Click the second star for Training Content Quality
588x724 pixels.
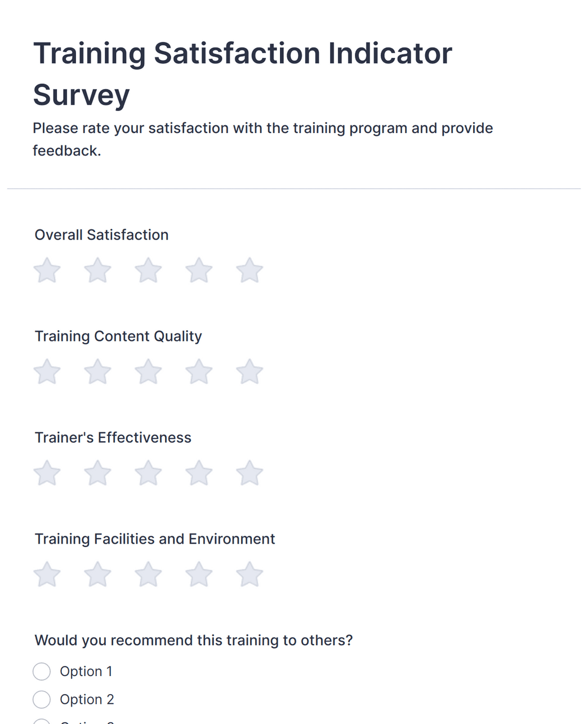(97, 371)
